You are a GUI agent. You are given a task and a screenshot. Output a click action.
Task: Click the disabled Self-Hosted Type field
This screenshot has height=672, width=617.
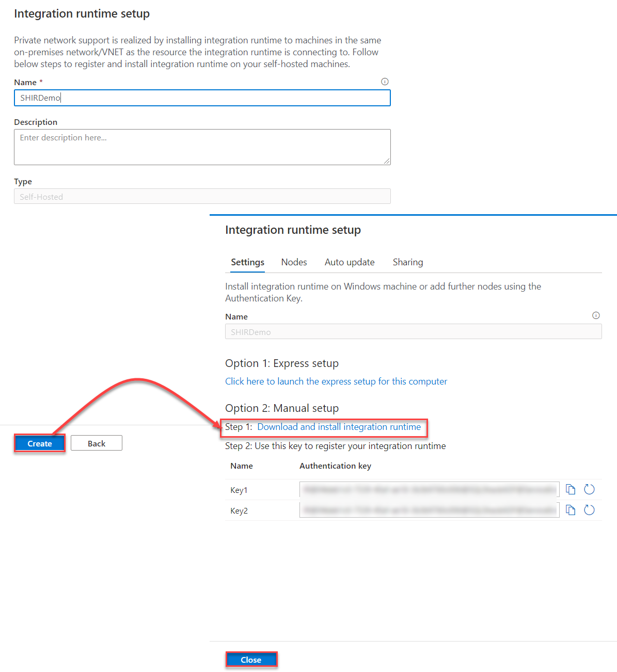coord(202,197)
